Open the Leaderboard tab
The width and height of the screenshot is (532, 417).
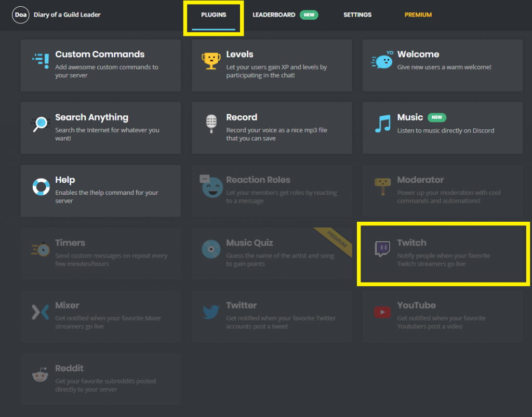(x=274, y=15)
